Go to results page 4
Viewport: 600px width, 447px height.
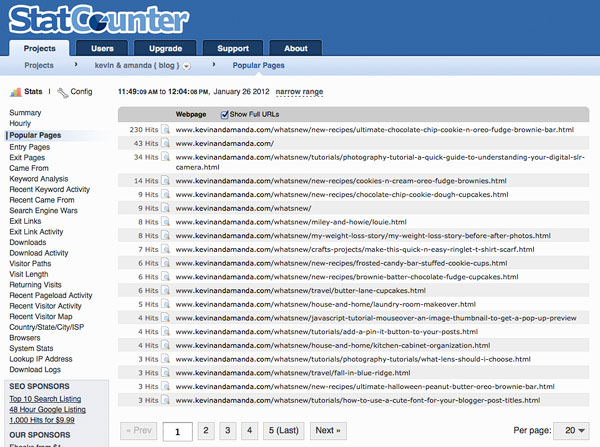(x=249, y=431)
